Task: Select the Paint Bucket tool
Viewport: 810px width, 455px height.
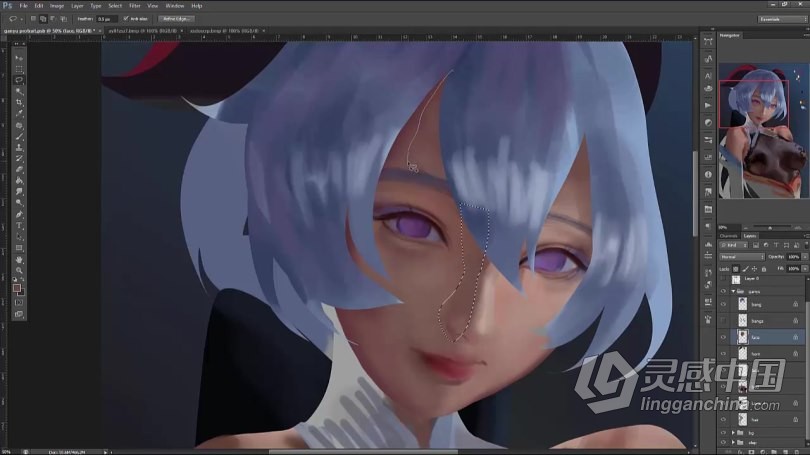Action: pyautogui.click(x=19, y=181)
